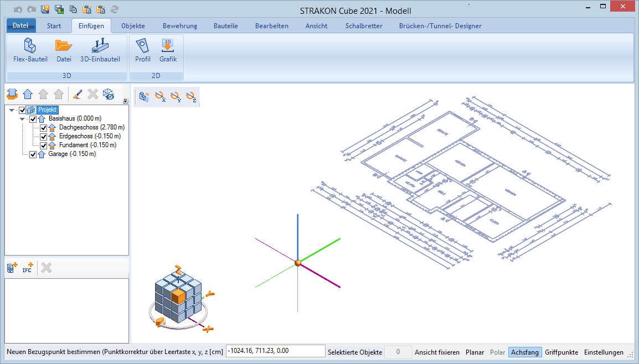Image resolution: width=639 pixels, height=364 pixels.
Task: Switch to the Objekte tab
Action: point(133,25)
